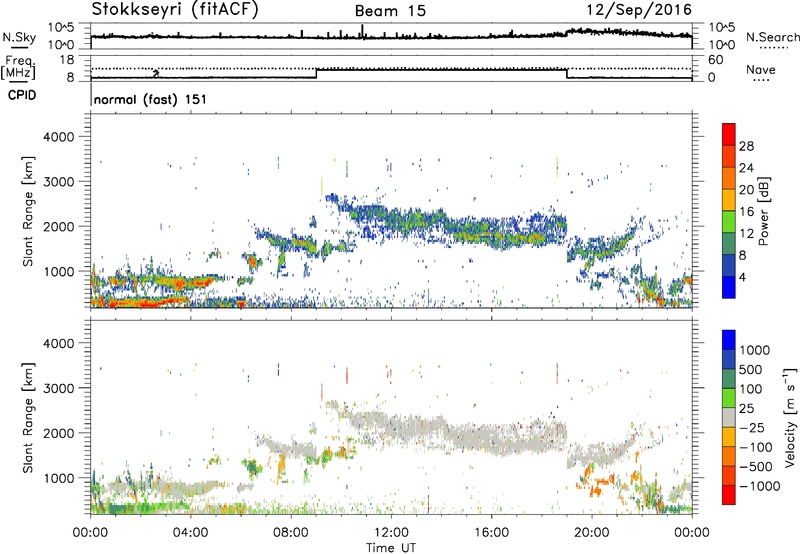Click the "16" tick on Power colorbar
The image size is (800, 554).
(x=746, y=212)
